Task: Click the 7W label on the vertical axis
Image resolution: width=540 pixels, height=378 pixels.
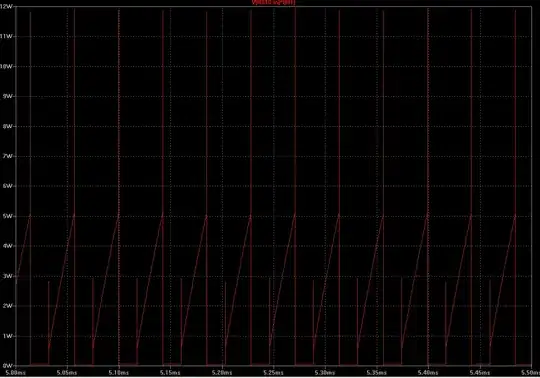Action: [x=8, y=156]
